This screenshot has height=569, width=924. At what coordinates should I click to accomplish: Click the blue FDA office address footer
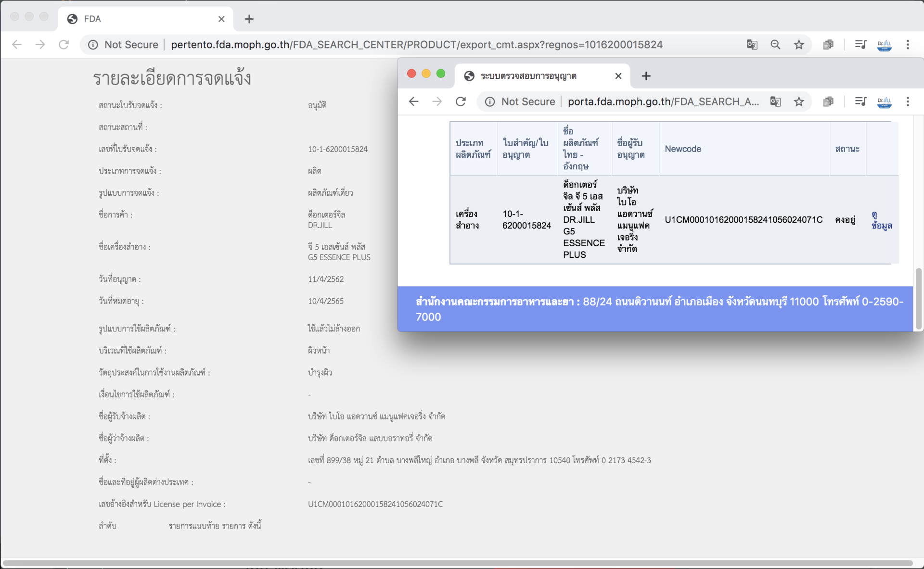click(x=655, y=309)
